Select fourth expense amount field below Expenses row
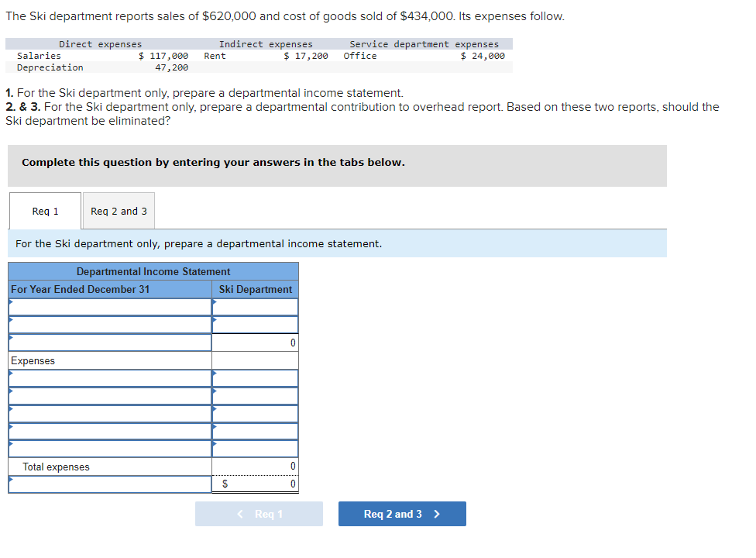 255,431
